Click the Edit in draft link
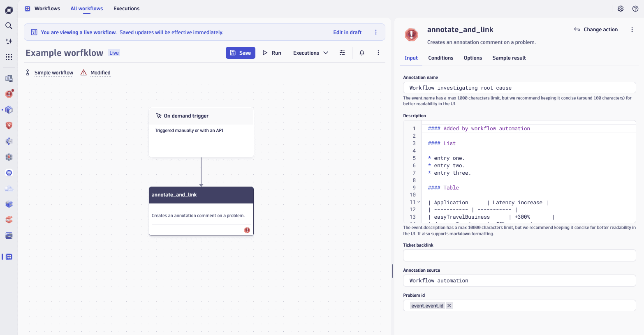 (347, 32)
